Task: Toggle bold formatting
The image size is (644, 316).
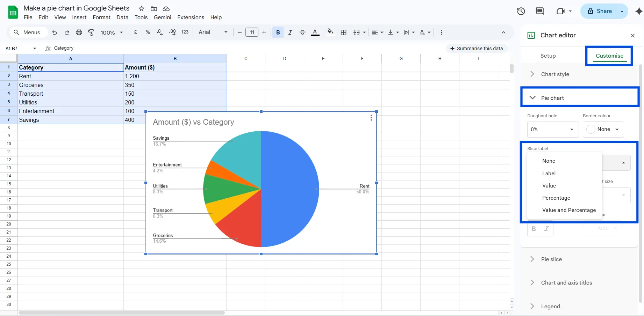Action: pyautogui.click(x=278, y=32)
